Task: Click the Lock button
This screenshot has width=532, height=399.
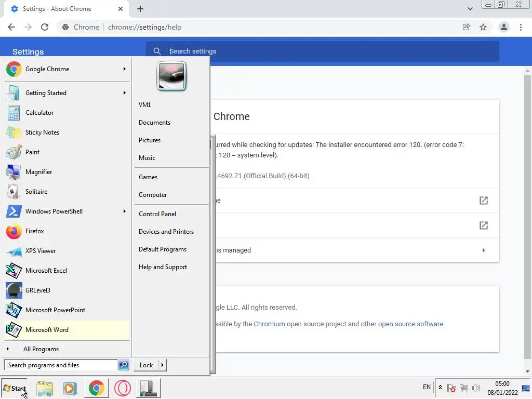Action: 146,365
